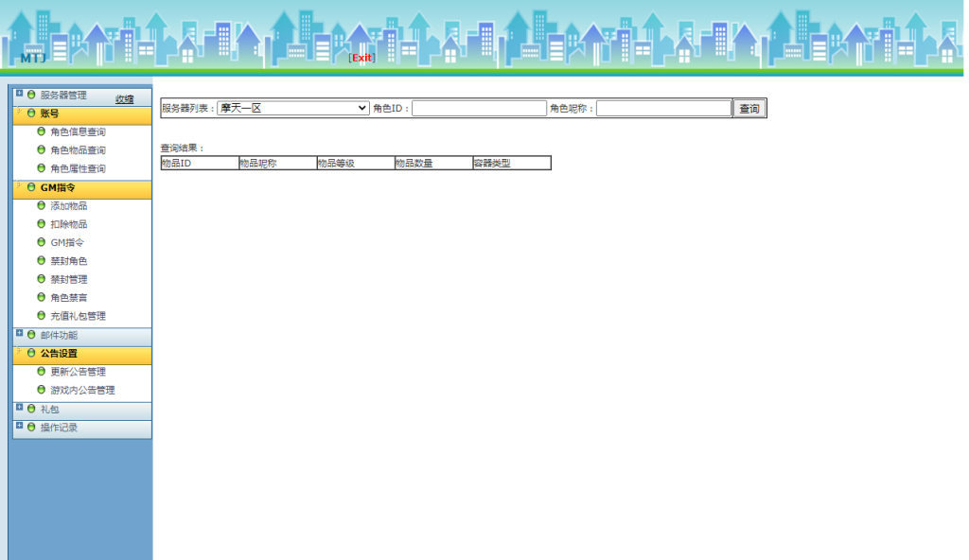The width and height of the screenshot is (969, 560).
Task: Click the green icon beside 角色信息查询
Action: click(x=41, y=131)
